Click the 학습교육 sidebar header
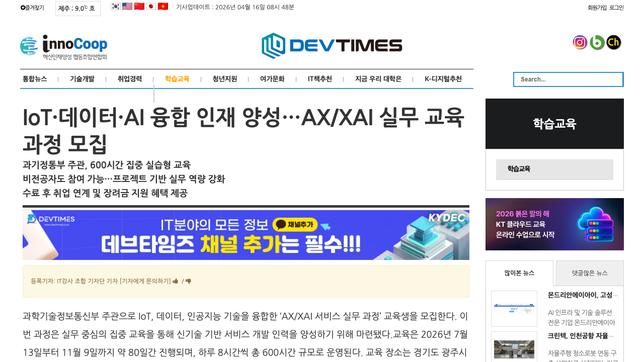 tap(554, 124)
